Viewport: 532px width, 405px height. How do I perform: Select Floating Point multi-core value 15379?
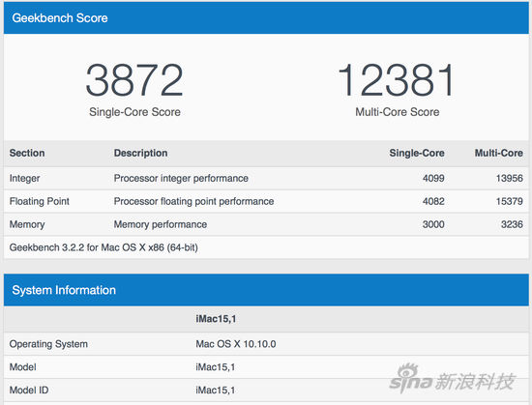pos(510,201)
